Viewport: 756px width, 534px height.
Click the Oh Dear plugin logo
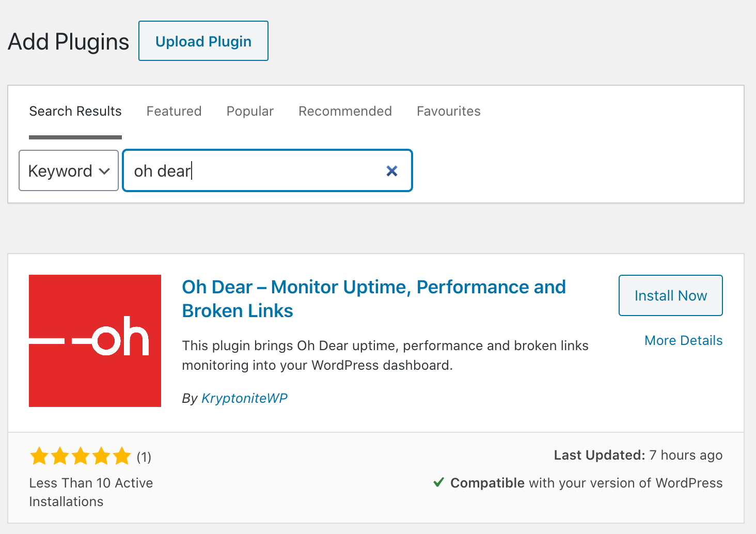(94, 340)
